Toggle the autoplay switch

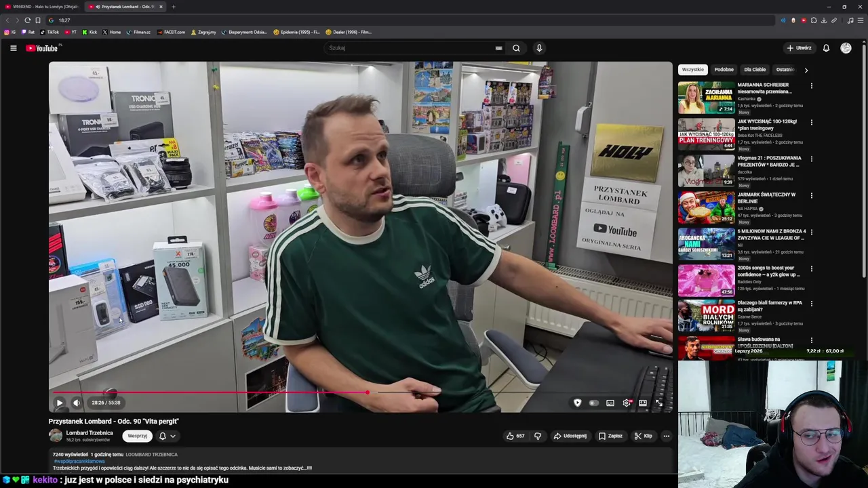(x=593, y=403)
